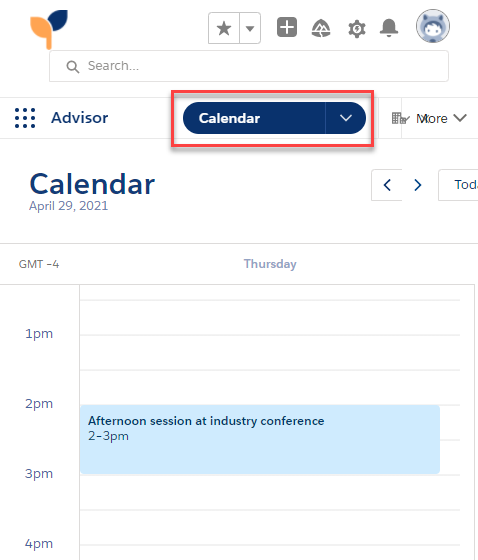Click the search magnifier icon
This screenshot has height=560, width=478.
[x=73, y=66]
